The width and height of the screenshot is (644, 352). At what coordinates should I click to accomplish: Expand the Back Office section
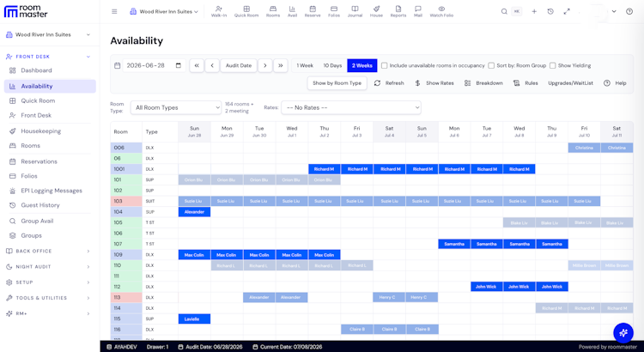(x=48, y=251)
